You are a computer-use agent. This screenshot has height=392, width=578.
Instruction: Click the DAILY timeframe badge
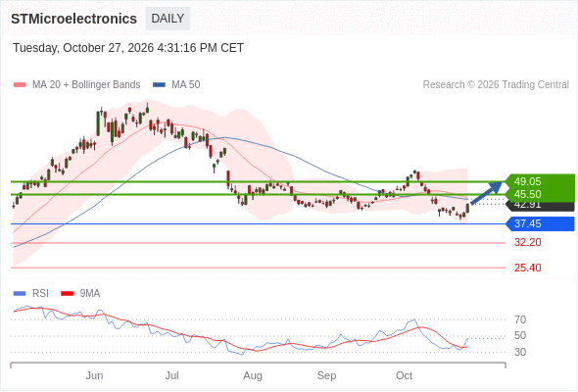coord(168,19)
